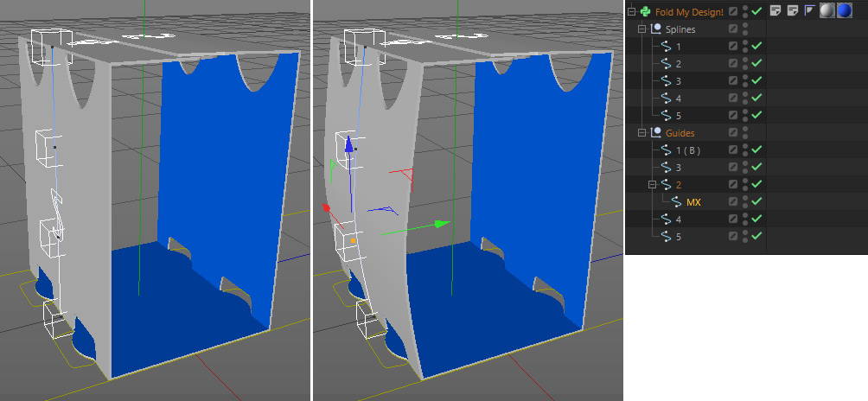The width and height of the screenshot is (868, 401).
Task: Collapse guide 2 containing MX
Action: [x=652, y=184]
